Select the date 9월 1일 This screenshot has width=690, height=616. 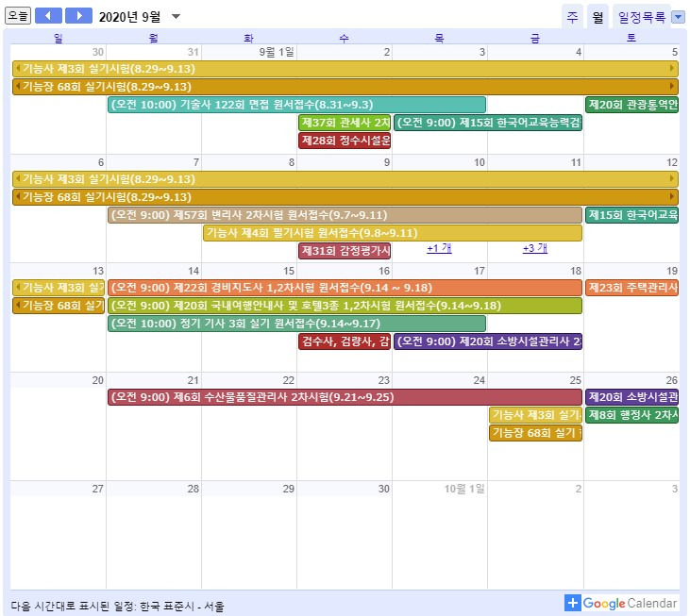(x=277, y=52)
